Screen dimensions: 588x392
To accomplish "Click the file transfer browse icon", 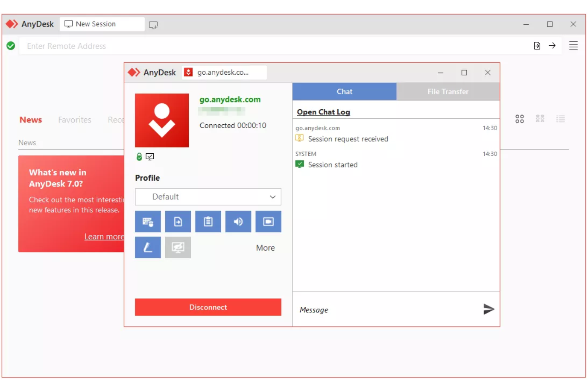I will (537, 46).
